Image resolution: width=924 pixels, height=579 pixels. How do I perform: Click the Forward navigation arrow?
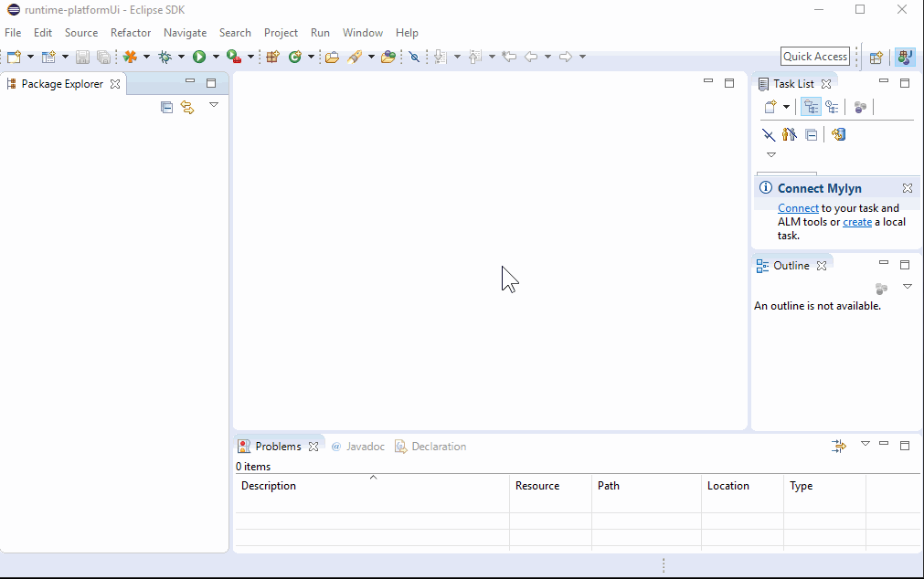click(x=565, y=57)
